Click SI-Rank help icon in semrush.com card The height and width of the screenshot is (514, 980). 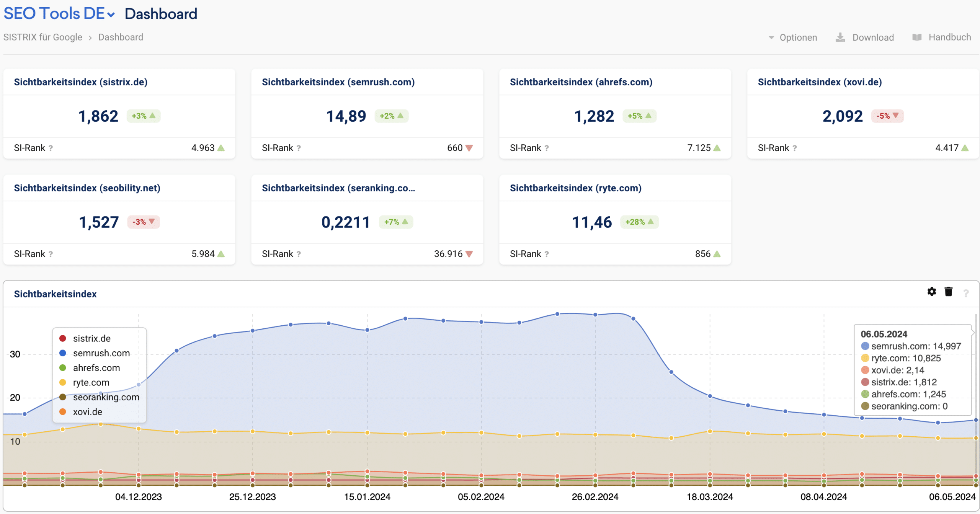coord(299,148)
